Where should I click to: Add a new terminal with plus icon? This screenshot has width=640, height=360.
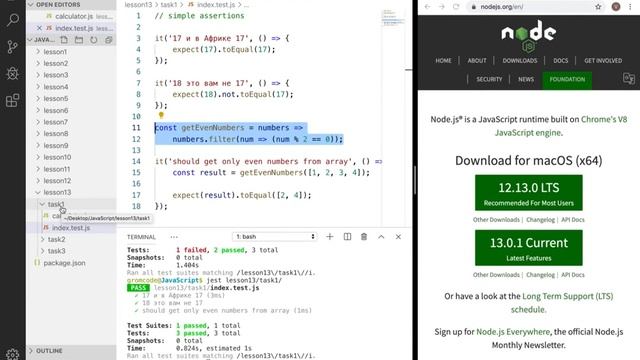point(330,237)
